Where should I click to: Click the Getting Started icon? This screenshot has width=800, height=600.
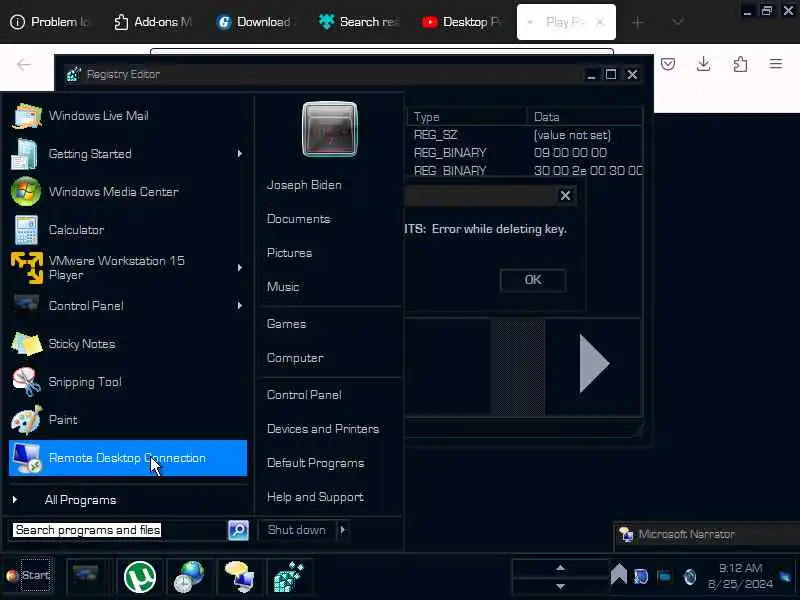(x=24, y=154)
